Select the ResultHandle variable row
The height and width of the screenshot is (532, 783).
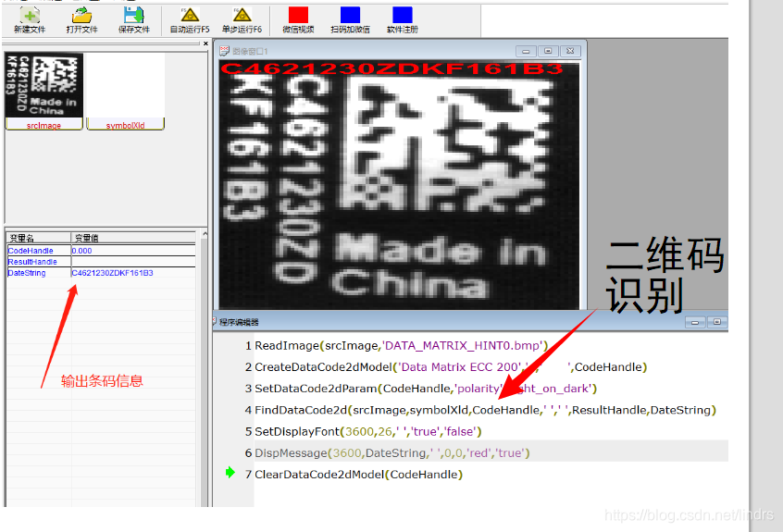[x=101, y=262]
